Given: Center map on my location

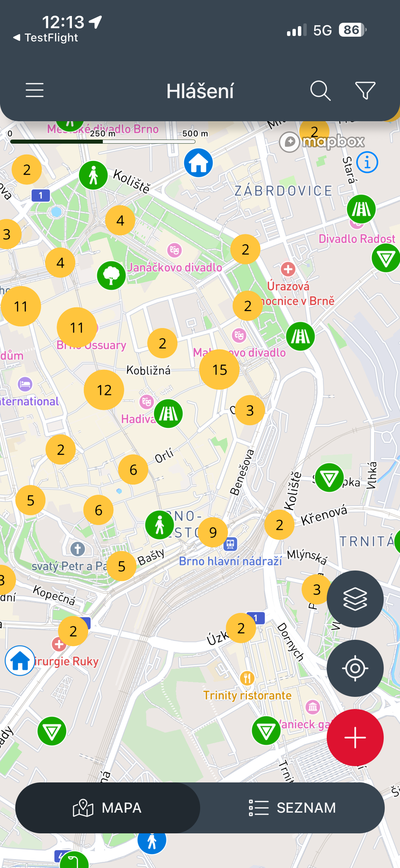Looking at the screenshot, I should [x=355, y=668].
